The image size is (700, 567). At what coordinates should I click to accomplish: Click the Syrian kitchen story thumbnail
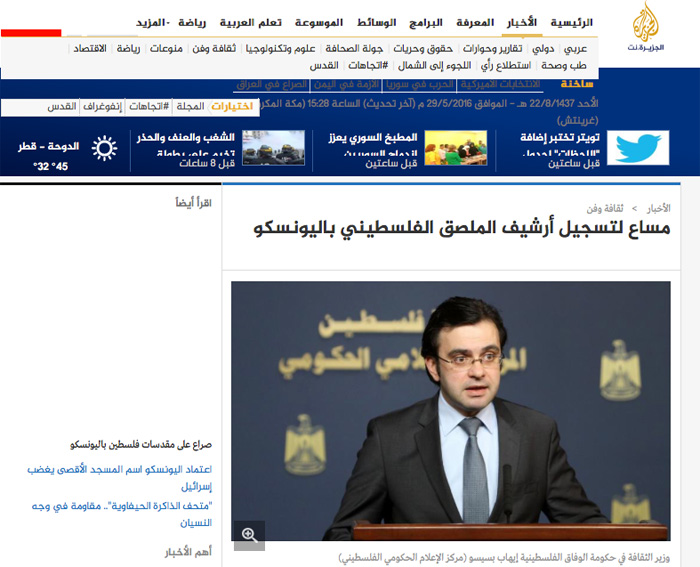click(455, 148)
